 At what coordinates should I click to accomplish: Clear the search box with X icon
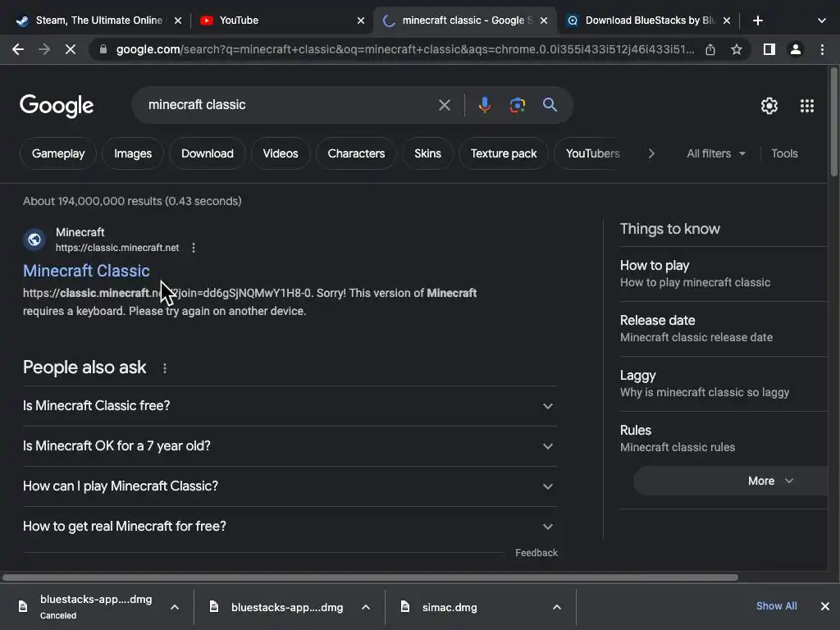click(x=445, y=105)
